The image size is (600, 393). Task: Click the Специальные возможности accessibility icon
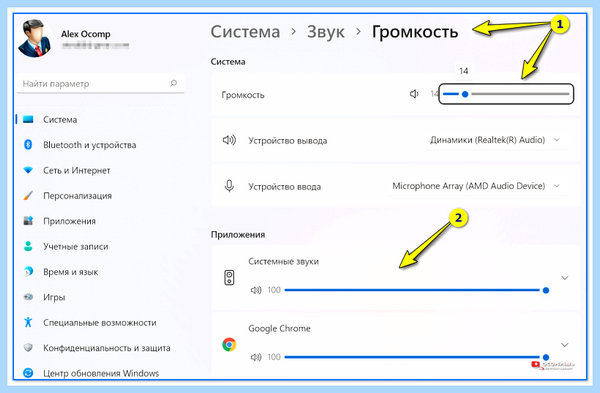click(x=28, y=322)
